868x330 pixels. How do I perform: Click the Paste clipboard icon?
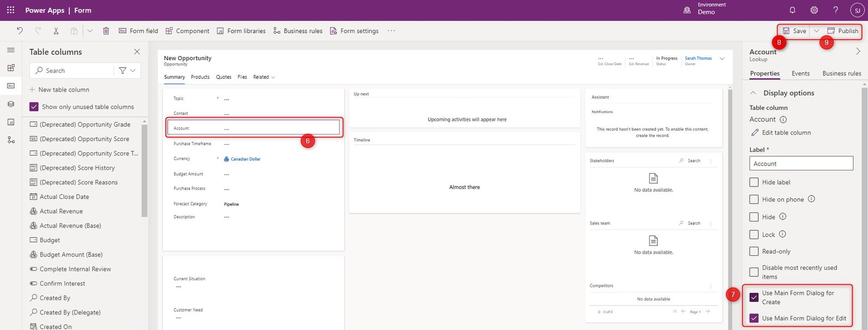point(74,31)
